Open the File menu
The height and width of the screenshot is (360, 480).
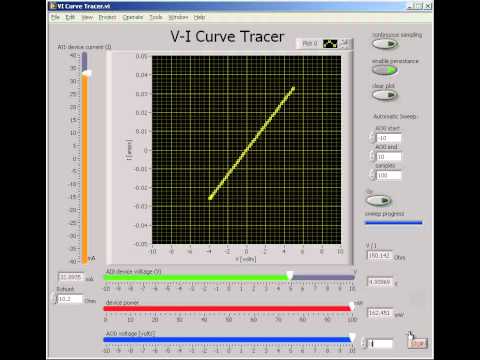click(x=55, y=17)
